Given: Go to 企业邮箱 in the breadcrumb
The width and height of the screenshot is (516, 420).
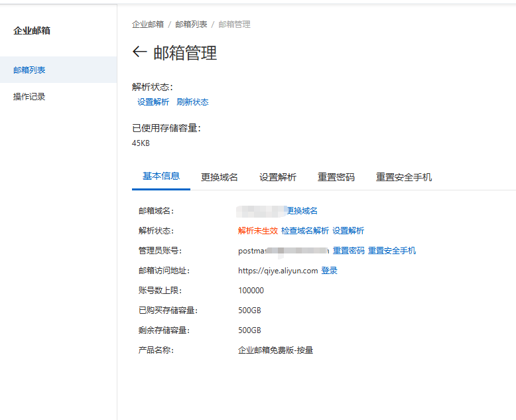Looking at the screenshot, I should click(147, 25).
